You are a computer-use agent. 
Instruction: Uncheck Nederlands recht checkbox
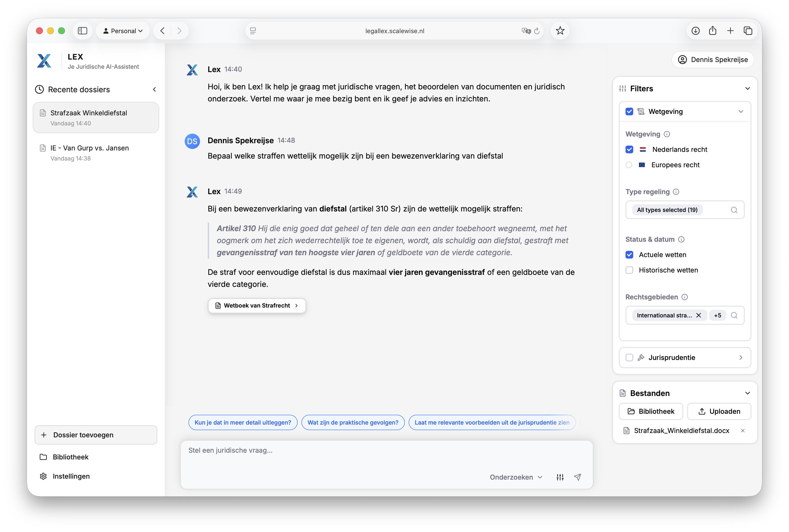click(629, 149)
